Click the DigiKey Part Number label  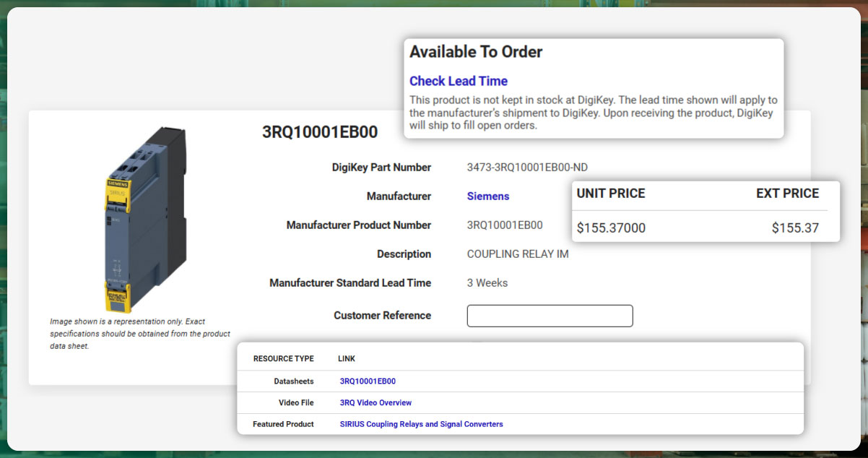tap(381, 168)
